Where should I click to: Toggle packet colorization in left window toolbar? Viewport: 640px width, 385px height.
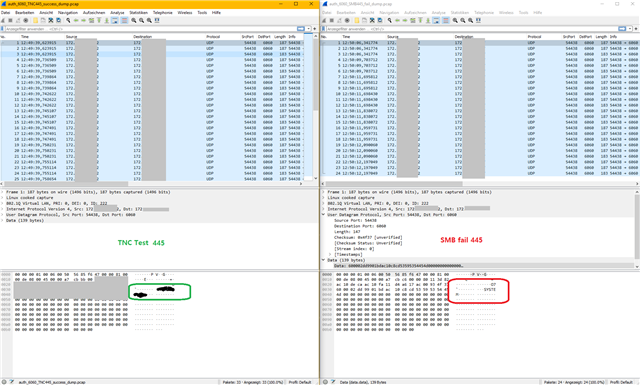(124, 20)
